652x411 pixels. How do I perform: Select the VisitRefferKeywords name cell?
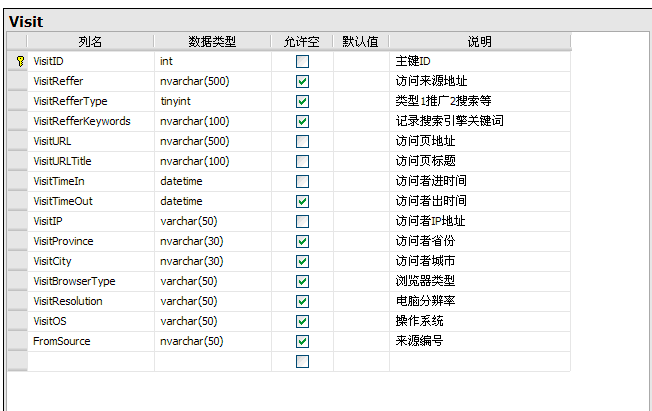tap(91, 121)
